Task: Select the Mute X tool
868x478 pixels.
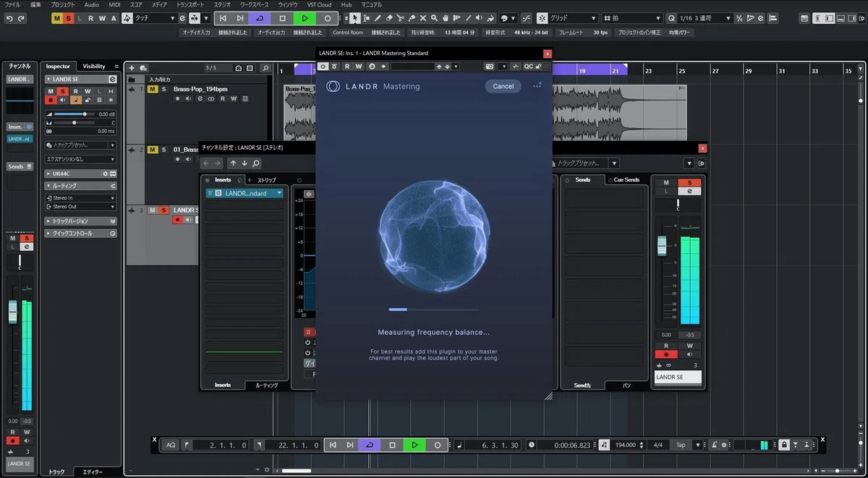Action: 422,18
